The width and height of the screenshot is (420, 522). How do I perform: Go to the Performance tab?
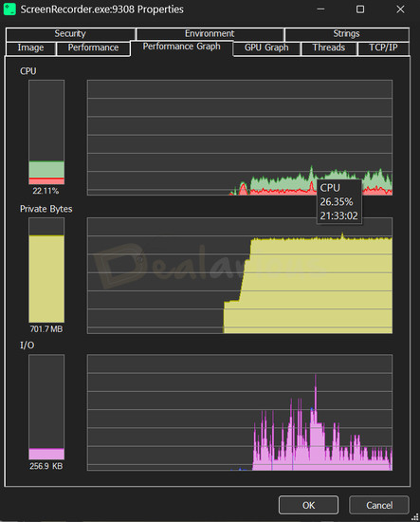click(x=93, y=48)
